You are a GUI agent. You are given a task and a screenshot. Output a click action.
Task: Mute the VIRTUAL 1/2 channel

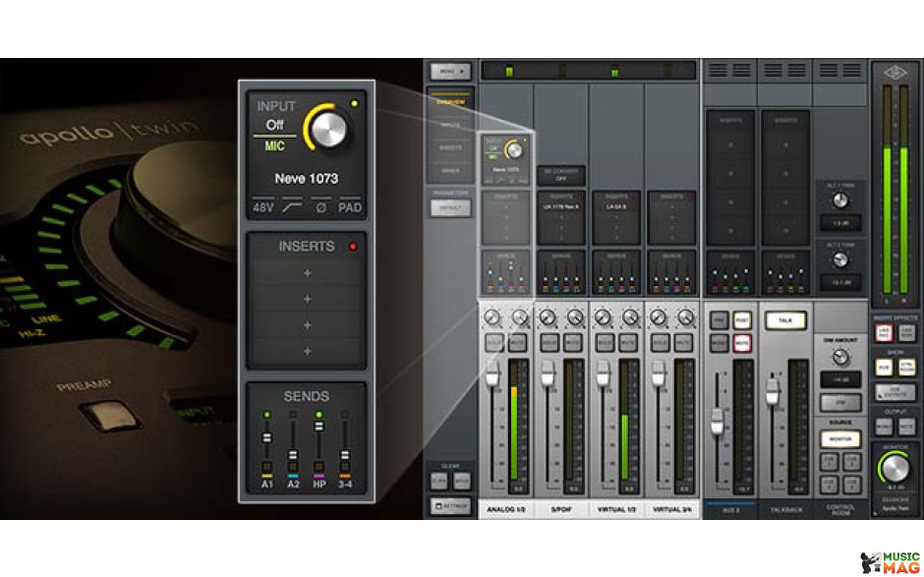[x=628, y=342]
